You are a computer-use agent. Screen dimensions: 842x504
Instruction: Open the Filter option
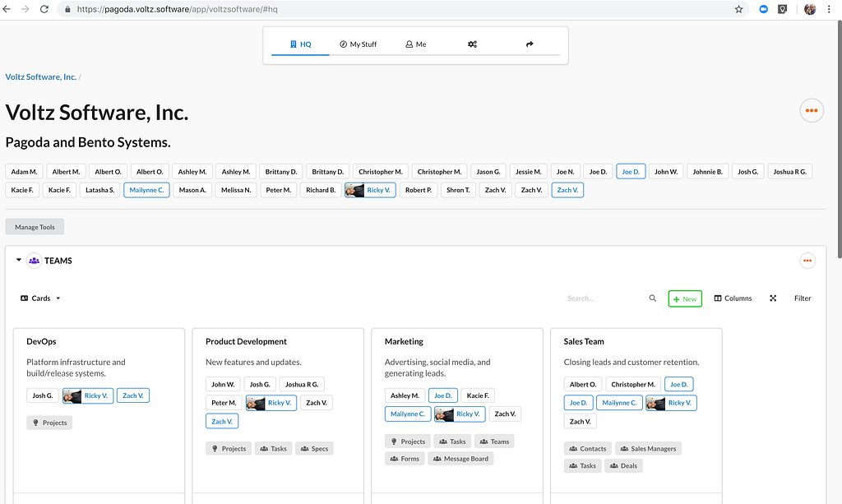tap(803, 298)
